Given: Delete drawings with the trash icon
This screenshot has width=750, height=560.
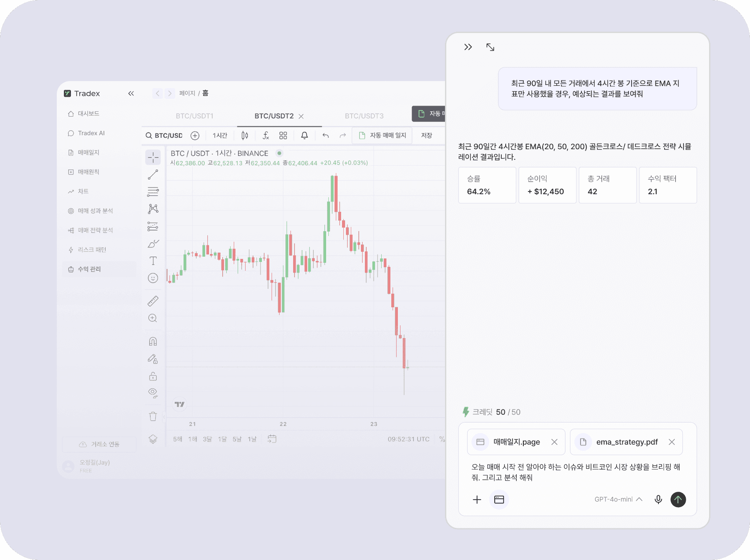Looking at the screenshot, I should point(153,416).
